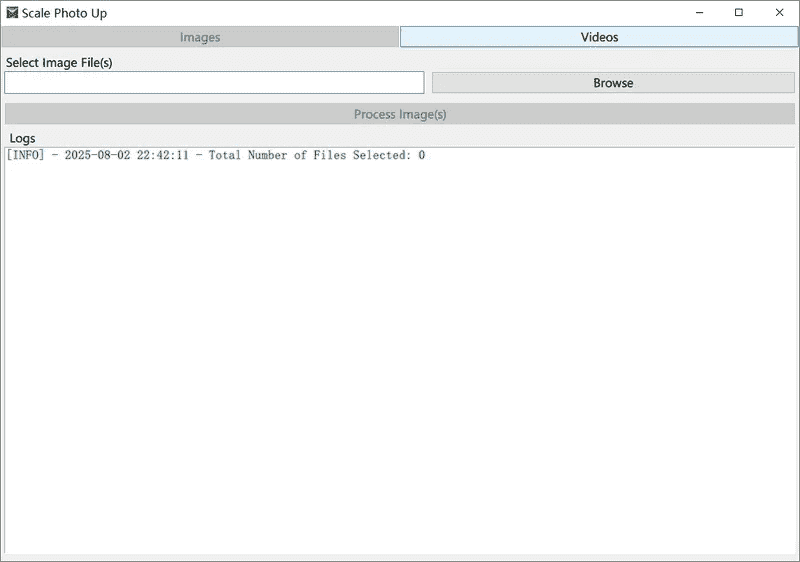Click the file count 0 in log
Screen dimensions: 800x562
click(x=421, y=155)
